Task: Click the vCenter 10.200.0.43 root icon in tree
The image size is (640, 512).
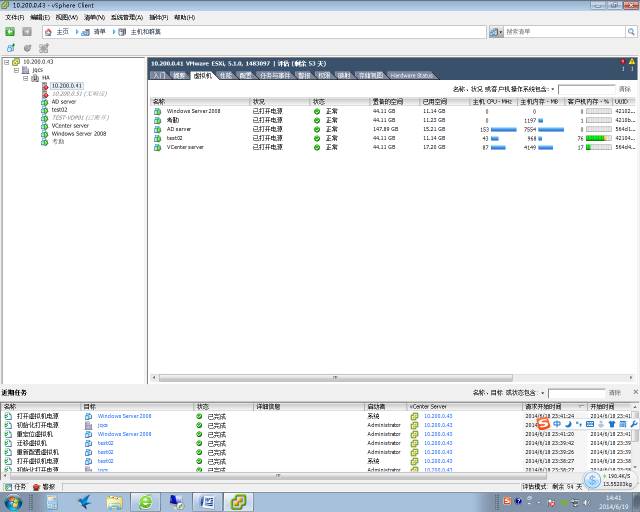Action: pyautogui.click(x=16, y=62)
